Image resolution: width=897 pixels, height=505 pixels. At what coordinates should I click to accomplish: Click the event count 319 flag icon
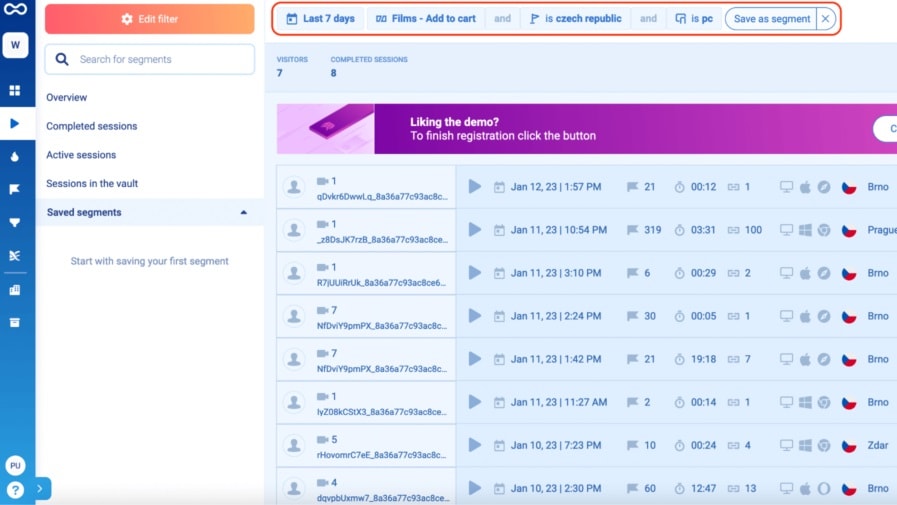pos(632,230)
